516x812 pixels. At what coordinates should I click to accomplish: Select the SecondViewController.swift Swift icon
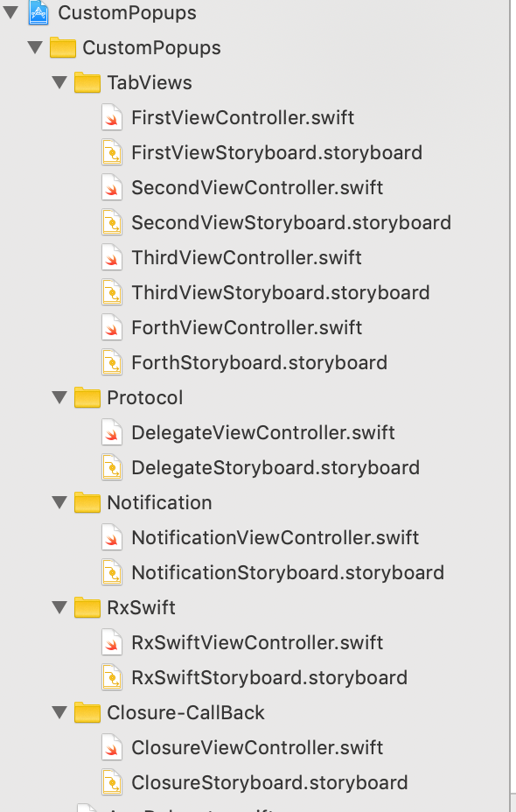111,186
